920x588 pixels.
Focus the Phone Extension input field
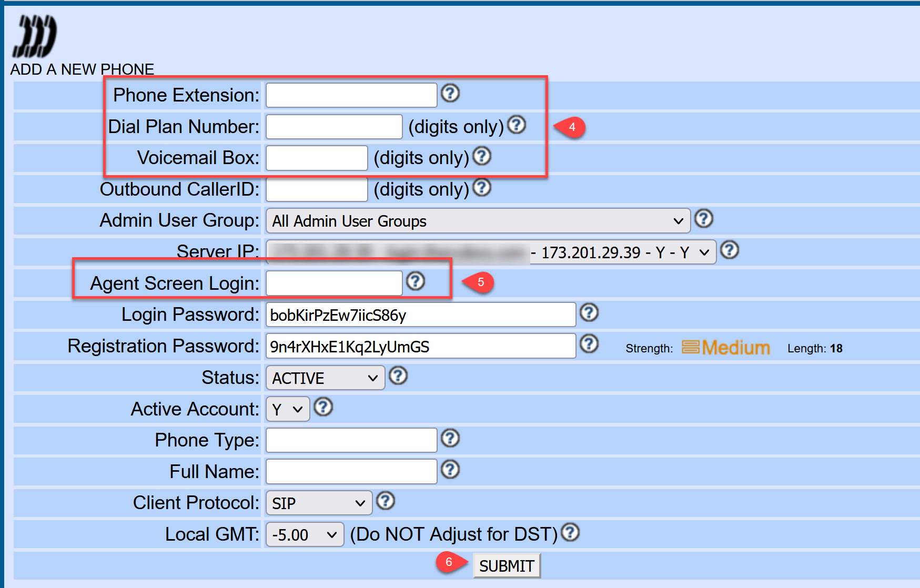coord(351,95)
